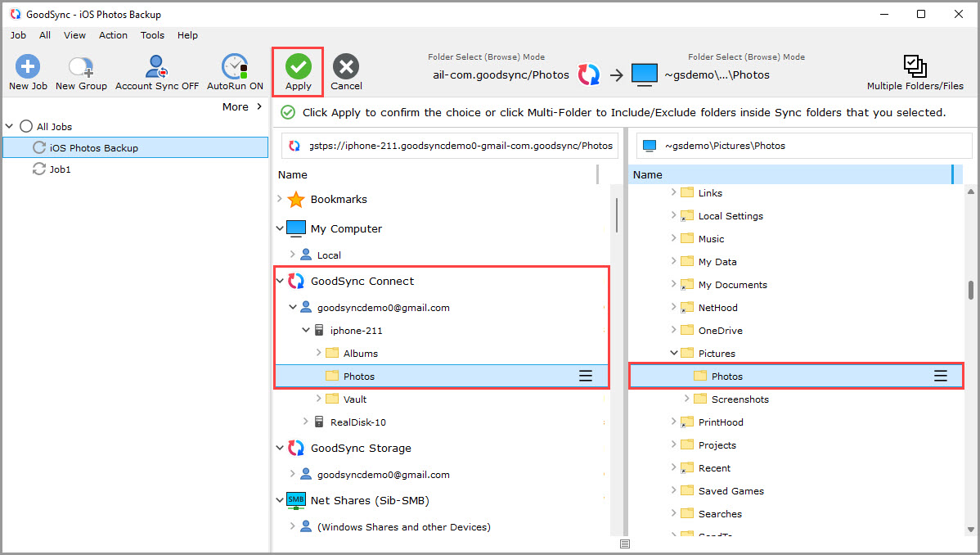This screenshot has width=980, height=555.
Task: Click the Cancel X icon
Action: (x=346, y=66)
